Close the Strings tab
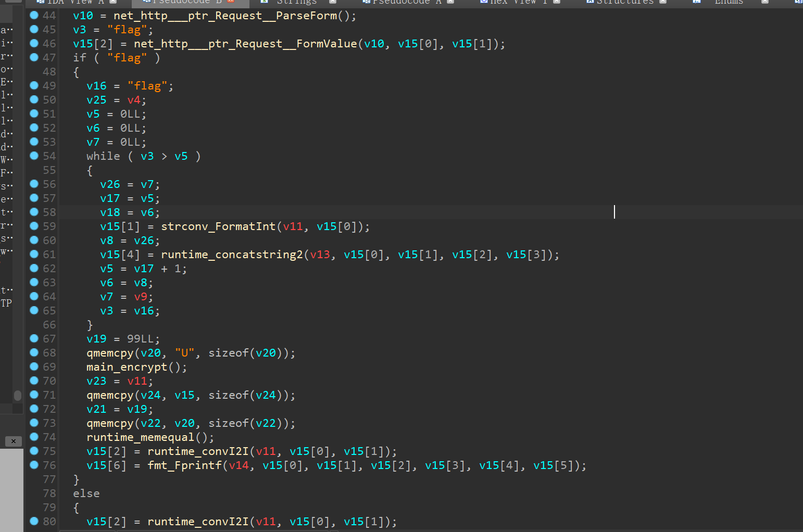Viewport: 803px width, 532px height. [x=332, y=2]
